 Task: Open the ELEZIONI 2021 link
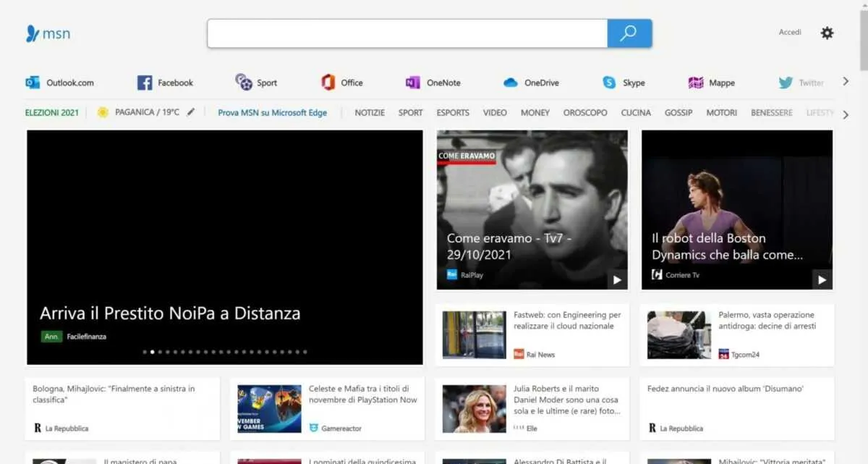tap(52, 113)
